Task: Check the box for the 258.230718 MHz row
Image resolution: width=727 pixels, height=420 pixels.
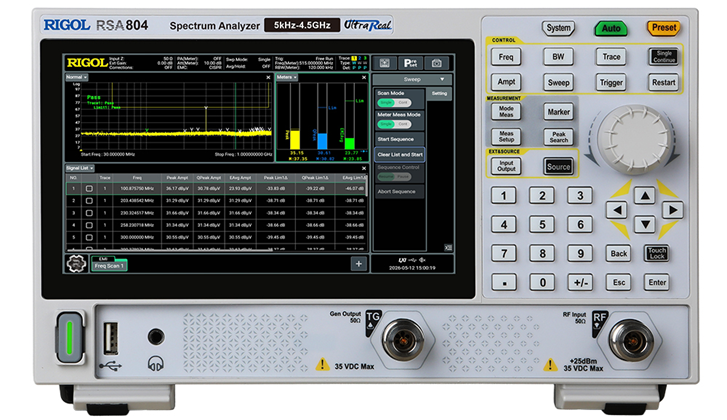Action: (x=89, y=225)
